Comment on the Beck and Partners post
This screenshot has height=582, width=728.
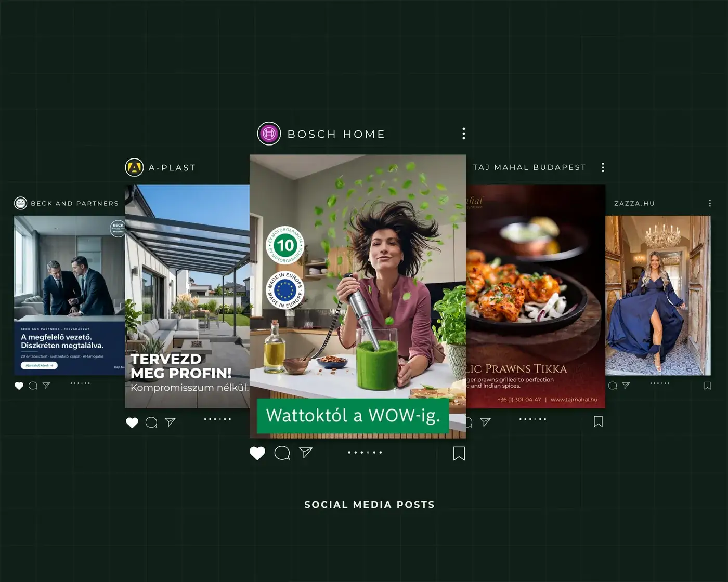[x=33, y=386]
